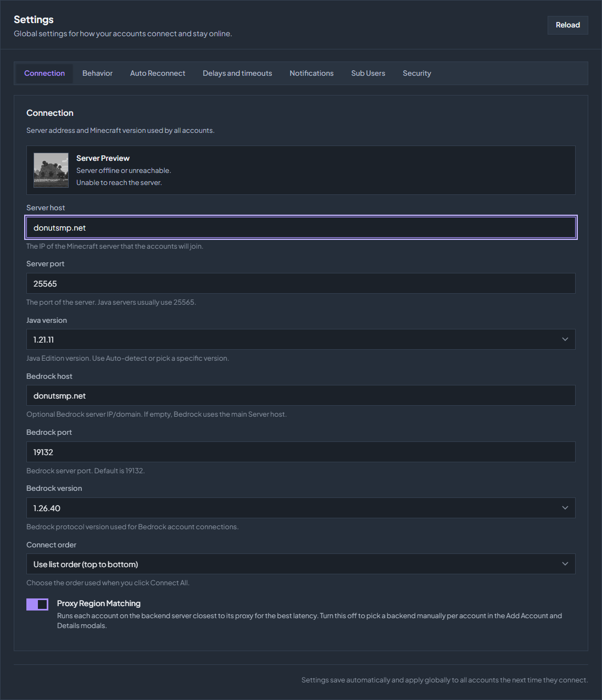Image resolution: width=602 pixels, height=700 pixels.
Task: Click the Connect order chevron arrow
Action: coord(565,564)
